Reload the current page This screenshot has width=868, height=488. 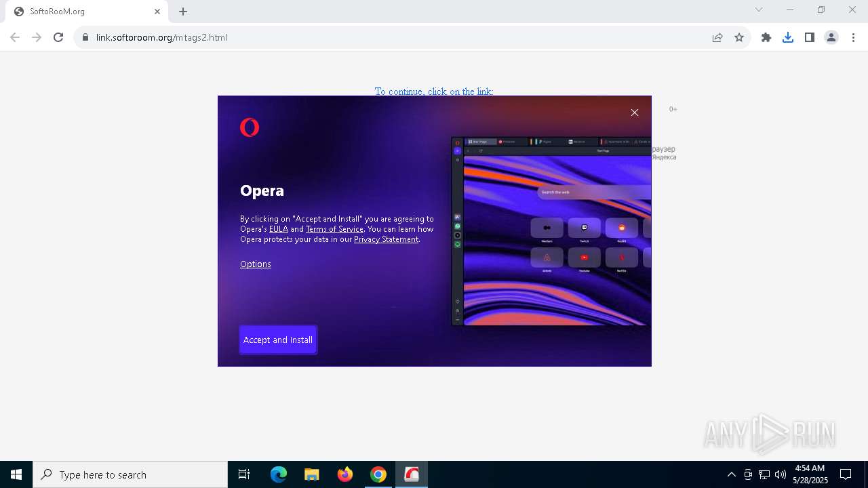pyautogui.click(x=58, y=37)
